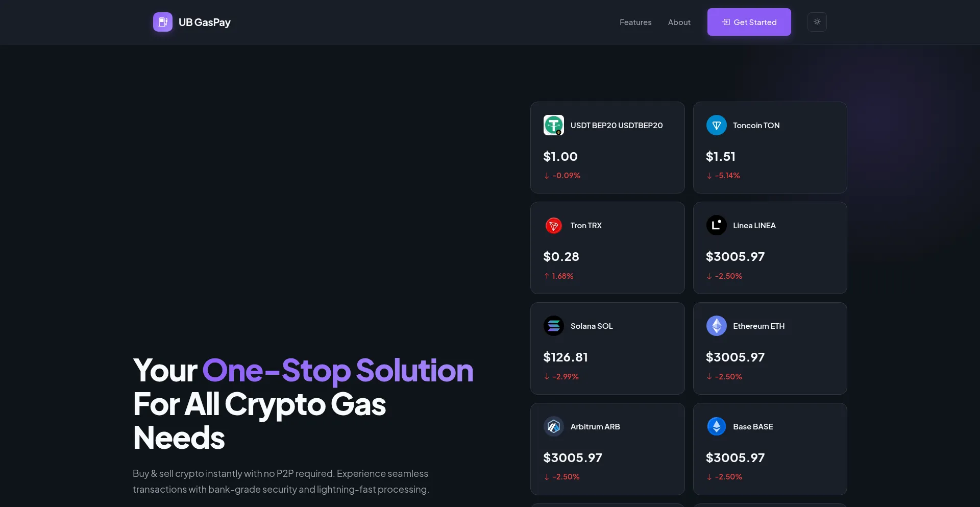
Task: Click the Ethereum ETH diamond icon
Action: pos(716,326)
